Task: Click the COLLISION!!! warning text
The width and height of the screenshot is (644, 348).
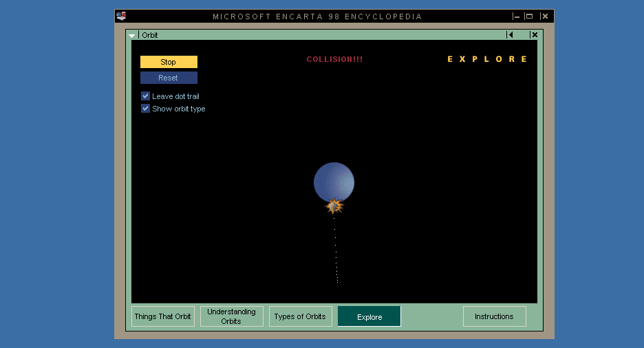Action: pyautogui.click(x=335, y=59)
